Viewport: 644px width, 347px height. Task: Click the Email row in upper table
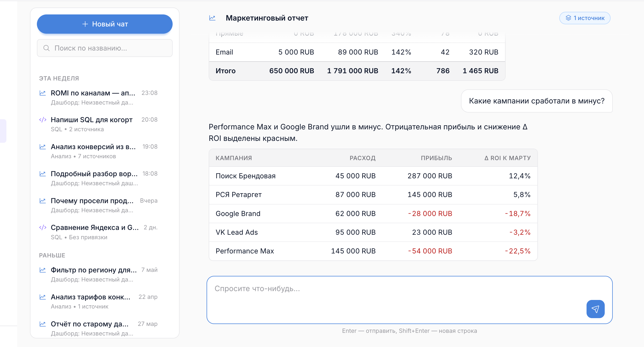click(357, 52)
